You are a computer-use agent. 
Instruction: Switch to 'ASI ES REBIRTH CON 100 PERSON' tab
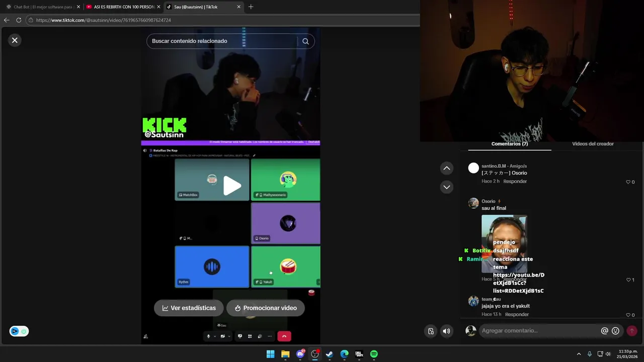[x=123, y=7]
